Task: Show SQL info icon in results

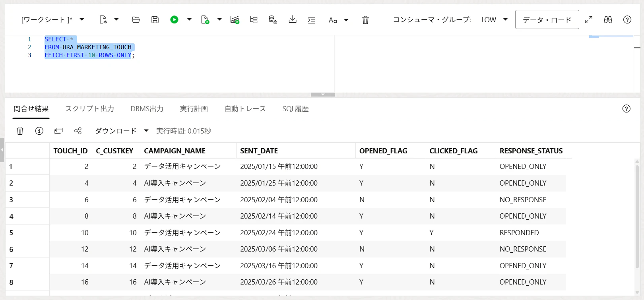Action: pos(39,131)
